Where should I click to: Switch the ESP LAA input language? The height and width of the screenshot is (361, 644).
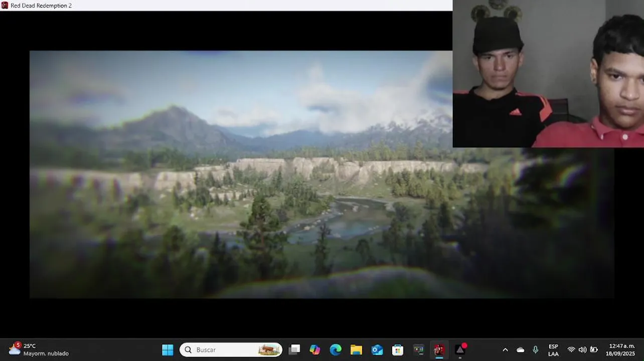point(553,349)
